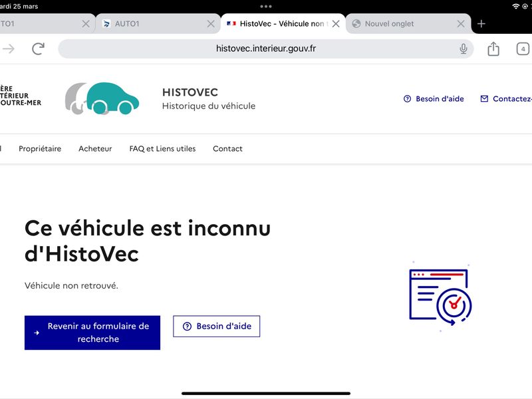Viewport: 532px width, 399px height.
Task: Focus the histovec.interieur.gouv.fr address bar
Action: click(265, 49)
